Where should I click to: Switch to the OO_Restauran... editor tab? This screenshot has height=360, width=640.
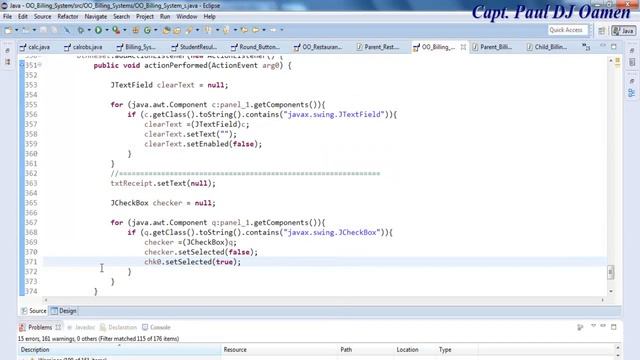[318, 47]
